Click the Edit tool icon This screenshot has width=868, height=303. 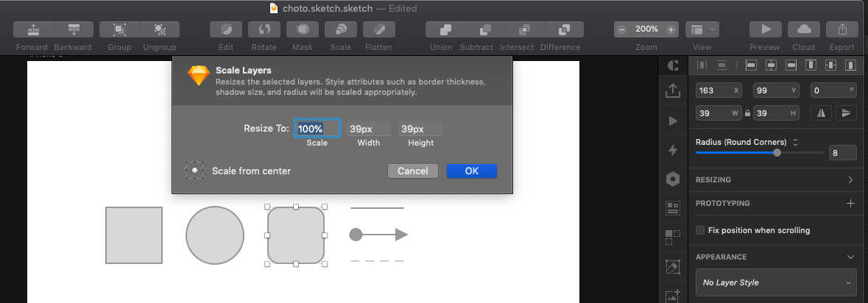(x=226, y=29)
